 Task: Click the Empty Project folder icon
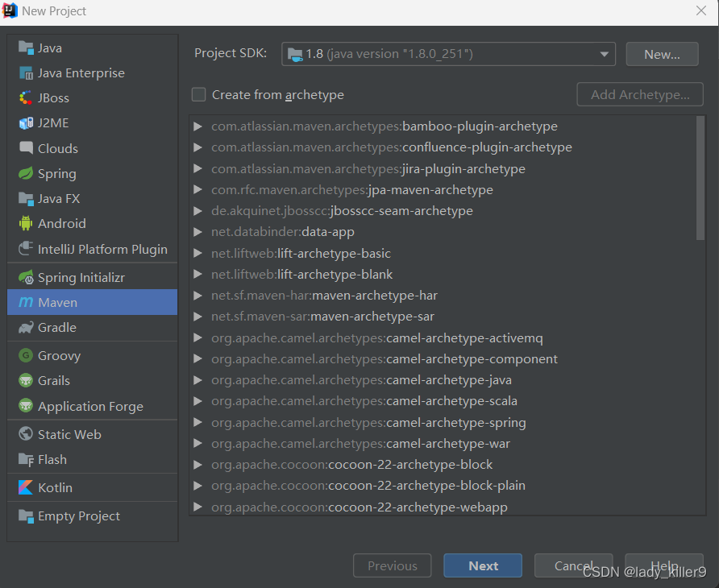(26, 516)
